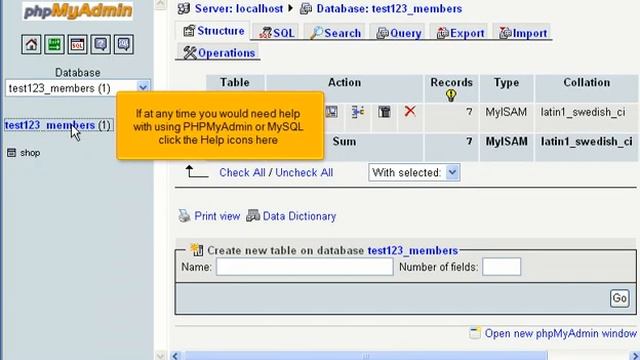Open the MySQL documentation help icon
Image resolution: width=640 pixels, height=360 pixels.
pos(124,44)
